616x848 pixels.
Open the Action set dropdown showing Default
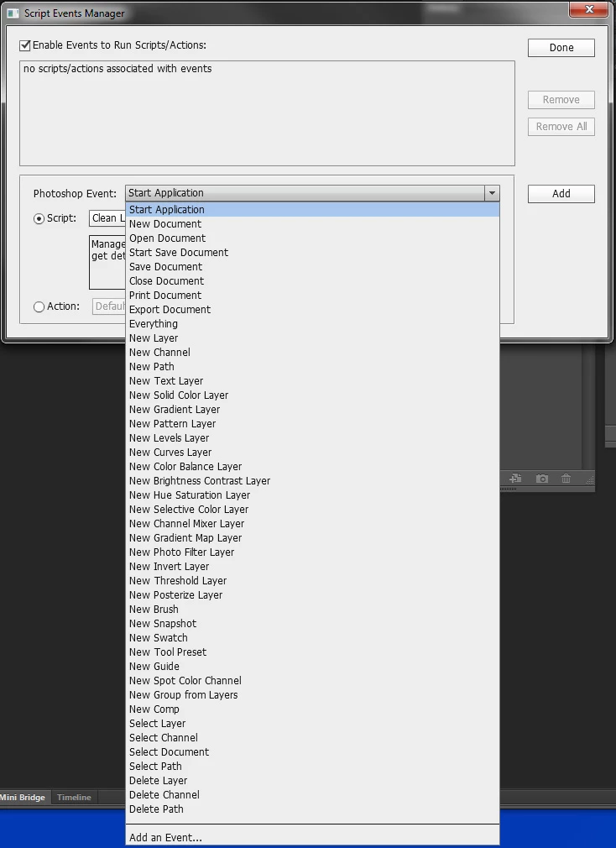point(109,306)
